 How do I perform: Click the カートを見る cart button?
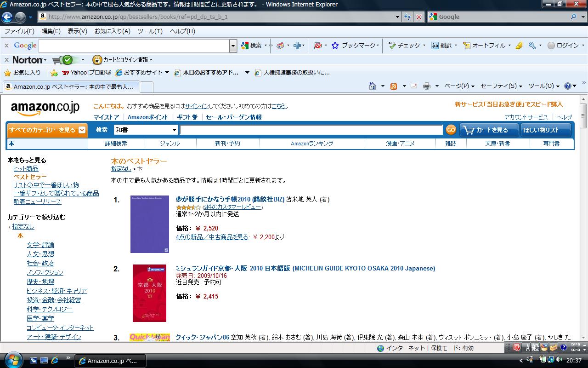[x=489, y=130]
